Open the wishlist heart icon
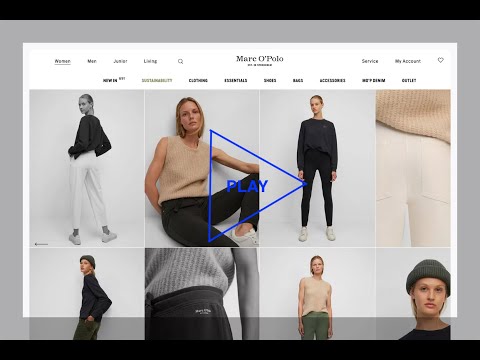Image resolution: width=480 pixels, height=360 pixels. tap(441, 60)
